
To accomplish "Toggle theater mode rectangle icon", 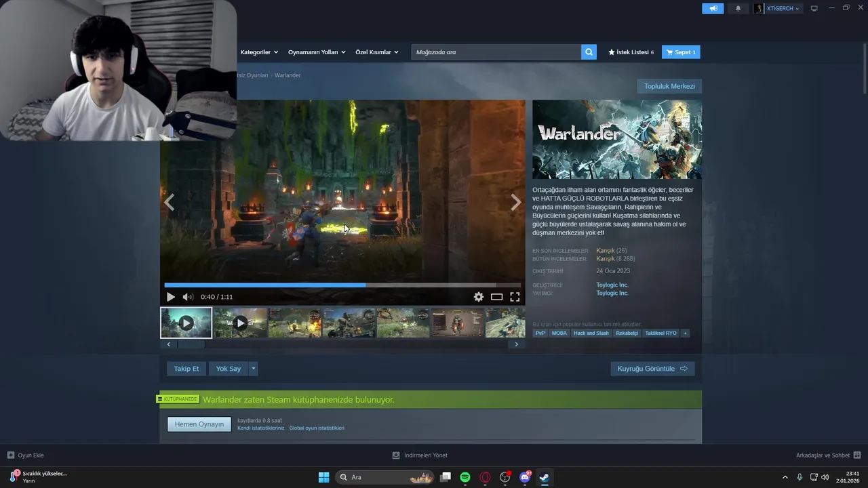I will coord(497,297).
